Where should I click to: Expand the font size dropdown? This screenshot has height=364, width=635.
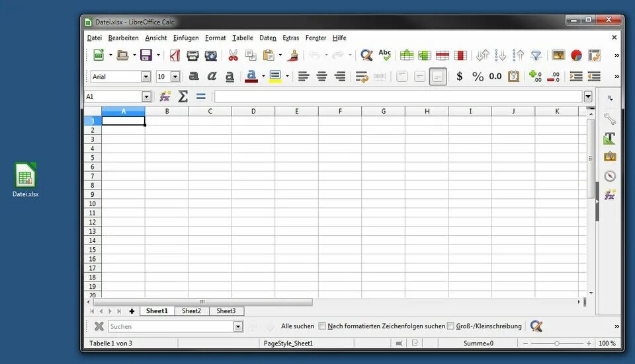(175, 77)
